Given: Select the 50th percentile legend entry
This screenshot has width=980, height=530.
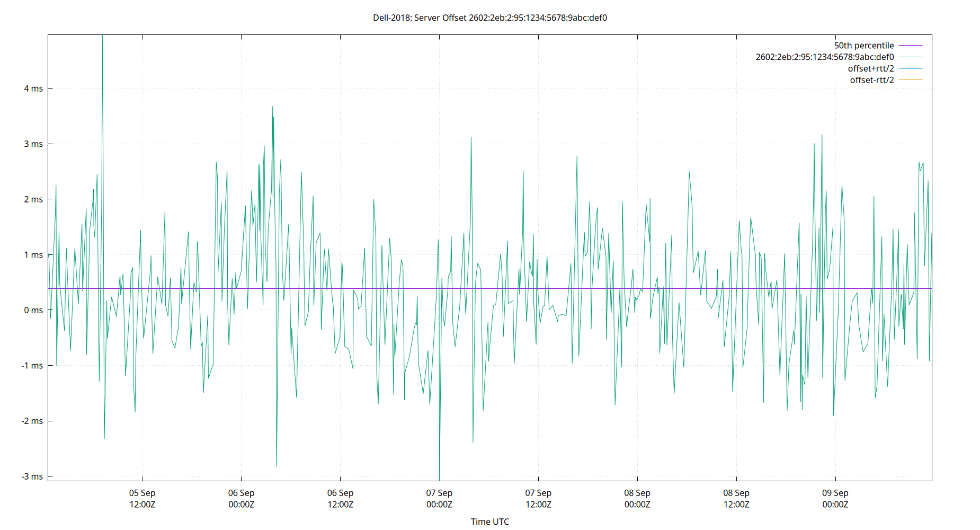Looking at the screenshot, I should (865, 45).
